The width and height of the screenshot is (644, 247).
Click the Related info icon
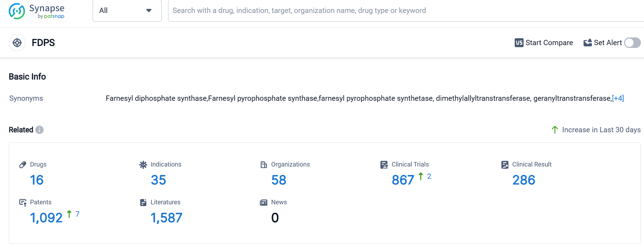[39, 130]
